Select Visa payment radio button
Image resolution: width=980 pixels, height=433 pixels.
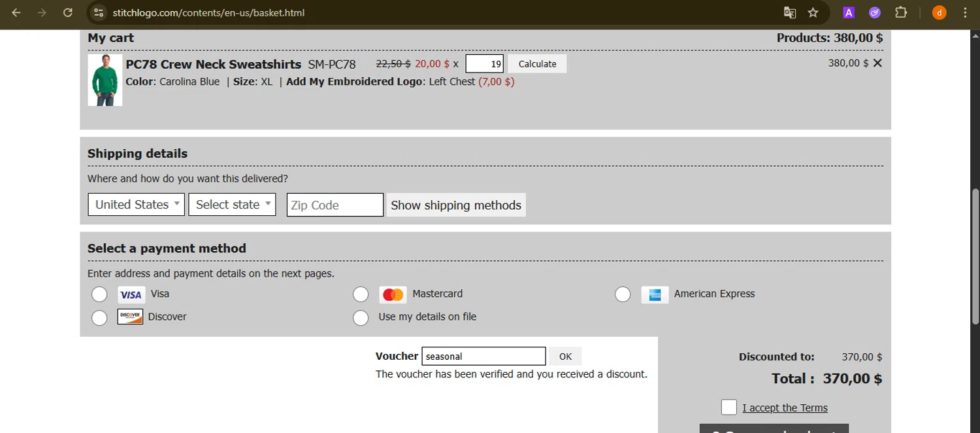click(x=99, y=294)
